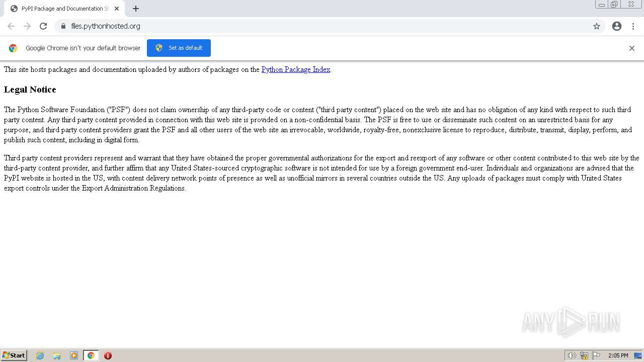The width and height of the screenshot is (644, 362).
Task: Click the red shield taskbar icon
Action: click(108, 355)
